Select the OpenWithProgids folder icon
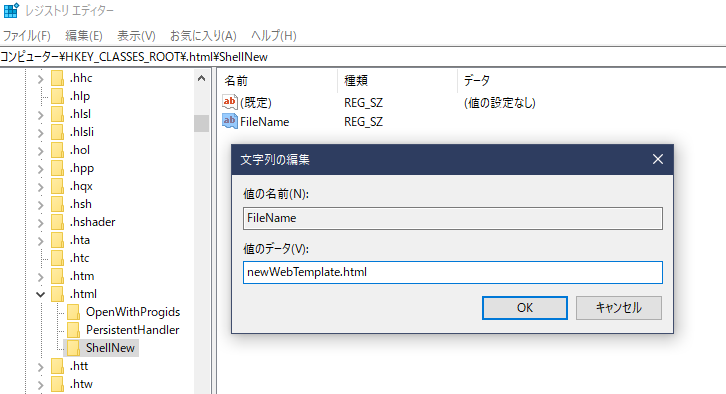The image size is (726, 394). (x=73, y=312)
